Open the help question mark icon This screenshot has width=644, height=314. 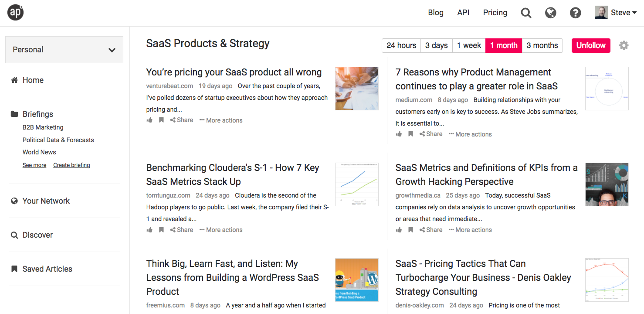coord(576,13)
